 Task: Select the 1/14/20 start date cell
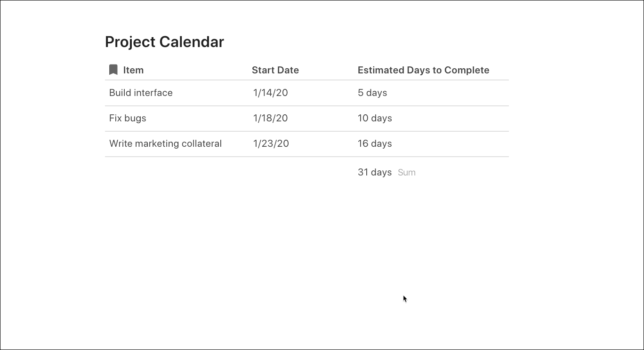[270, 93]
